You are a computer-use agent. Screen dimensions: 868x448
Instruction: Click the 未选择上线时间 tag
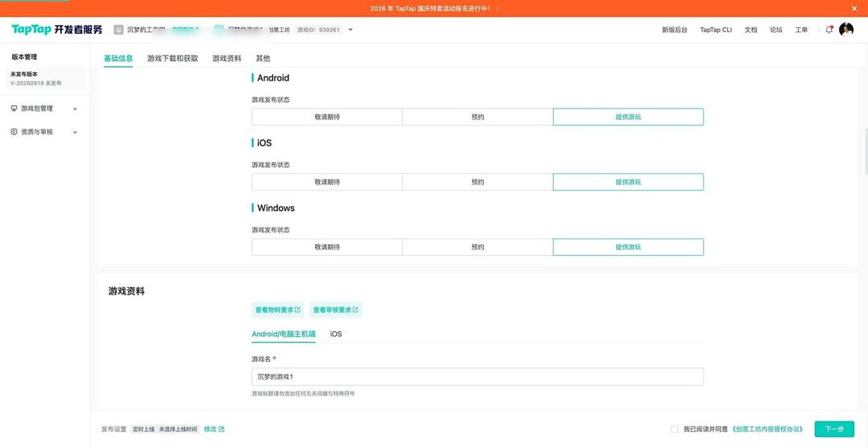click(x=178, y=430)
